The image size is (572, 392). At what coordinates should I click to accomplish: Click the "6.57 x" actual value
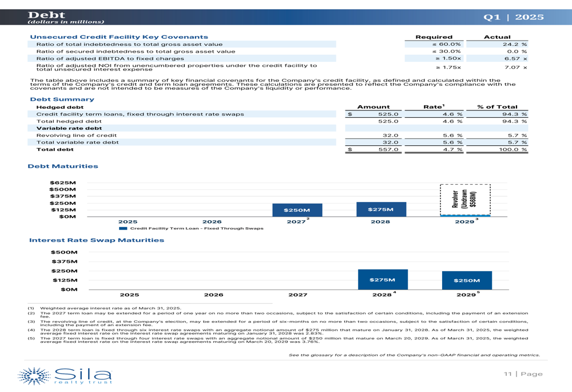tap(516, 58)
